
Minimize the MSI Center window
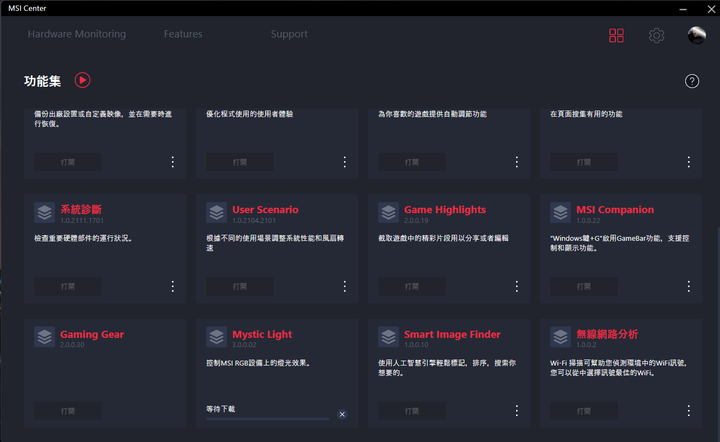[683, 9]
